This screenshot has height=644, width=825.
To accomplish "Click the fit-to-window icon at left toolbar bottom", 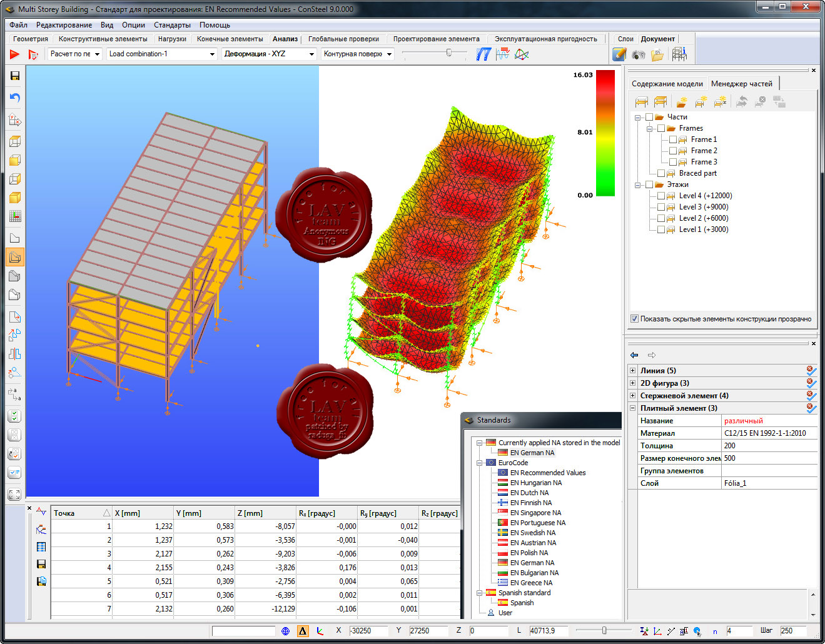I will pos(15,494).
